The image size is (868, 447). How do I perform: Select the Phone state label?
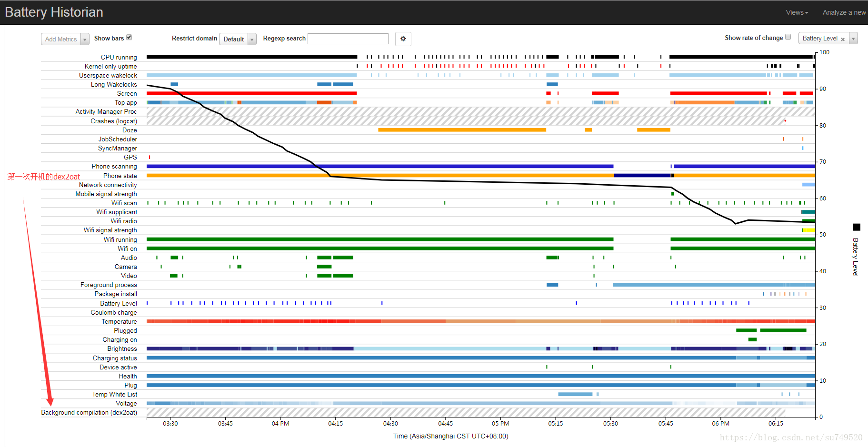click(x=120, y=176)
